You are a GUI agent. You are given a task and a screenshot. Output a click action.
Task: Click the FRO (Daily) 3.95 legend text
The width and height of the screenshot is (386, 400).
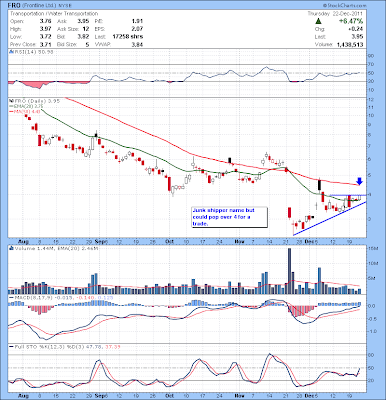pyautogui.click(x=37, y=101)
